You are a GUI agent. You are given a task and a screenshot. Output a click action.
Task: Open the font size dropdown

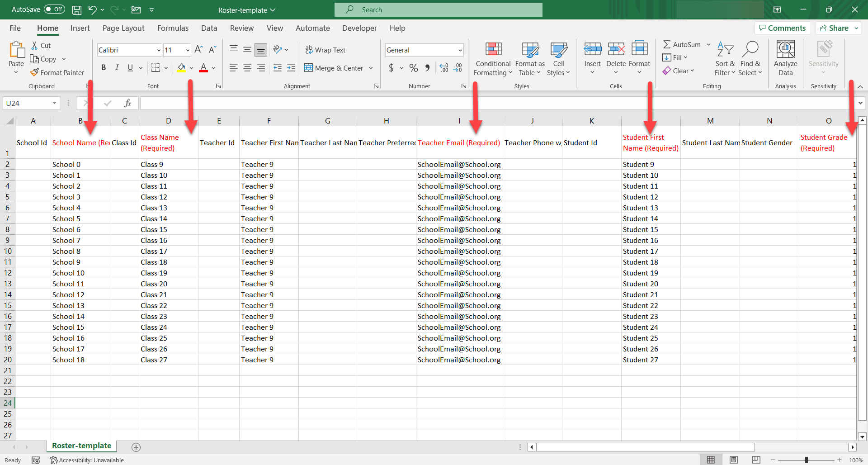188,50
